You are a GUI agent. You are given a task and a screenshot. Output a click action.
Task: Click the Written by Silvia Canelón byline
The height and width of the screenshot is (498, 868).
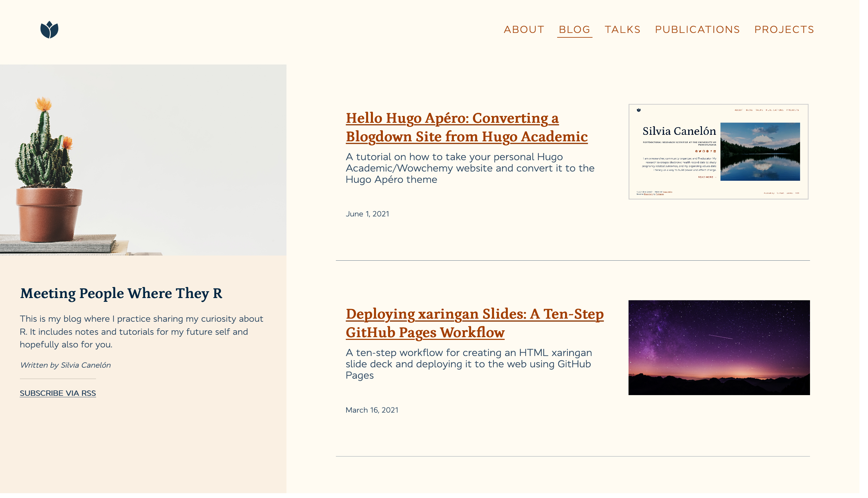tap(65, 365)
